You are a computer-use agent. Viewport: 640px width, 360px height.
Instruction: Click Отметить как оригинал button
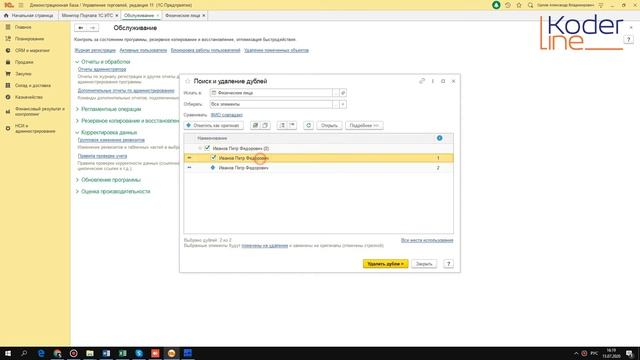[x=213, y=125]
